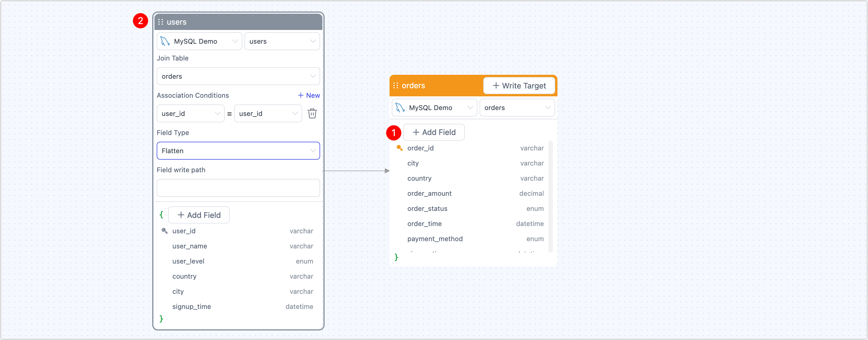Click Add Field in users node

click(199, 215)
